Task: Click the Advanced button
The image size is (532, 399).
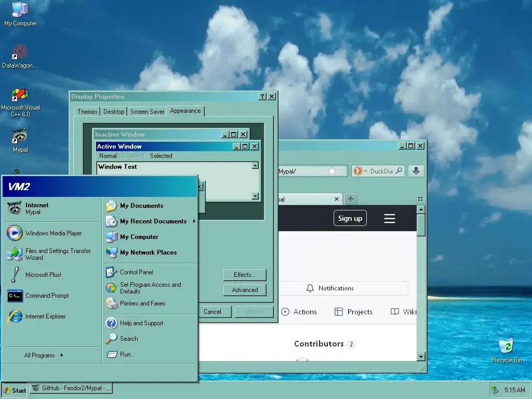Action: (245, 290)
